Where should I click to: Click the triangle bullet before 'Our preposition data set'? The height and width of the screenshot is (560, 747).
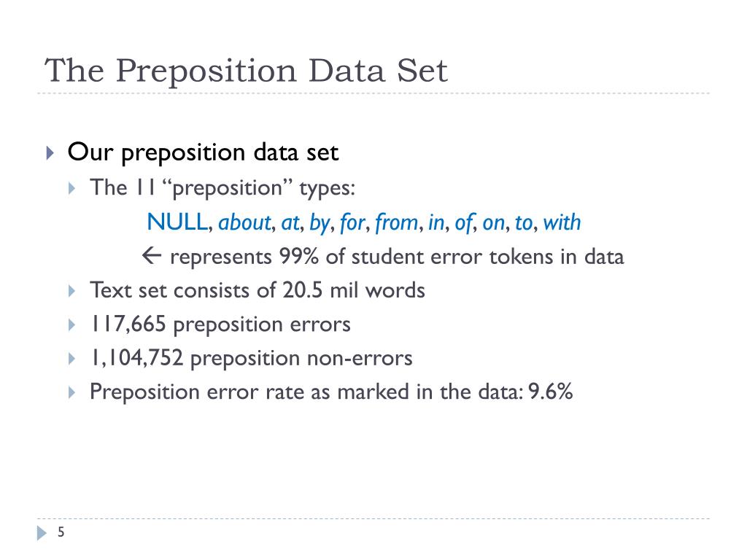(50, 153)
